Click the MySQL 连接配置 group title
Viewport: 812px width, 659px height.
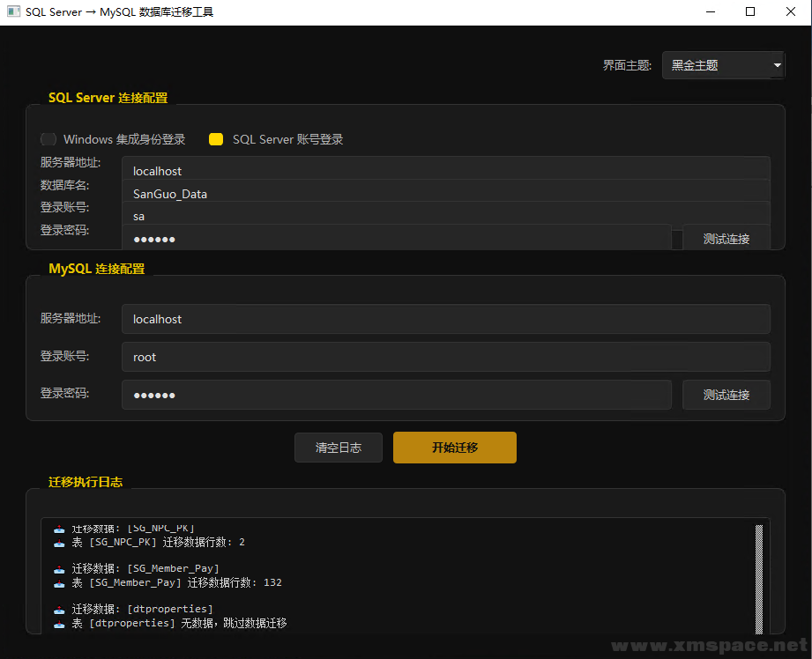(x=96, y=269)
